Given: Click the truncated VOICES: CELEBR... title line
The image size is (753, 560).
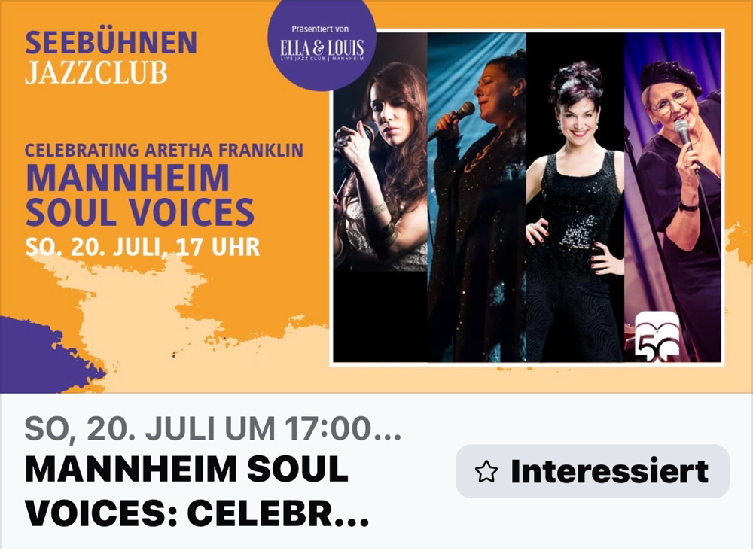Looking at the screenshot, I should click(x=197, y=513).
